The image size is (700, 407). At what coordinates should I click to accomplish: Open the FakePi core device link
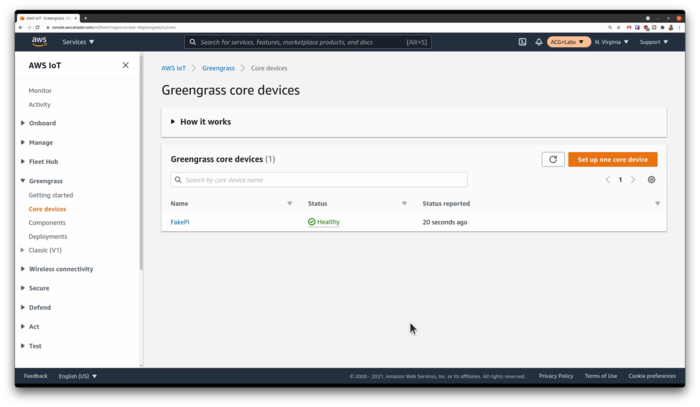[x=180, y=222]
